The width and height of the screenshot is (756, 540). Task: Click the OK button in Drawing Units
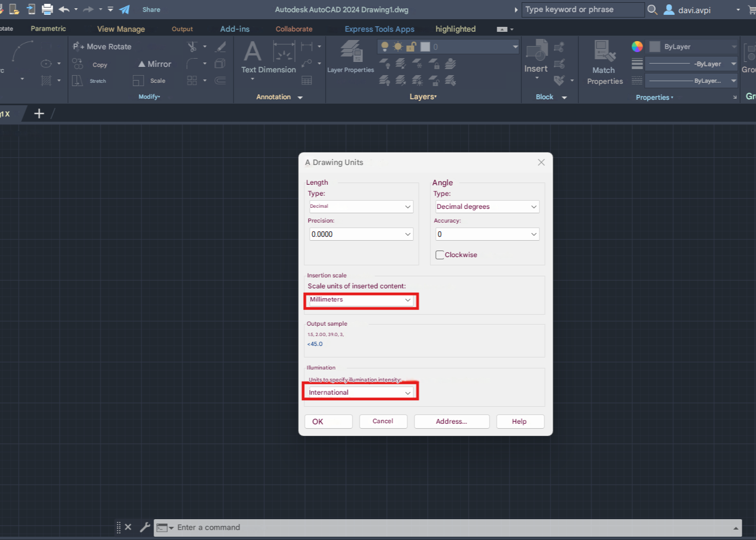point(328,422)
